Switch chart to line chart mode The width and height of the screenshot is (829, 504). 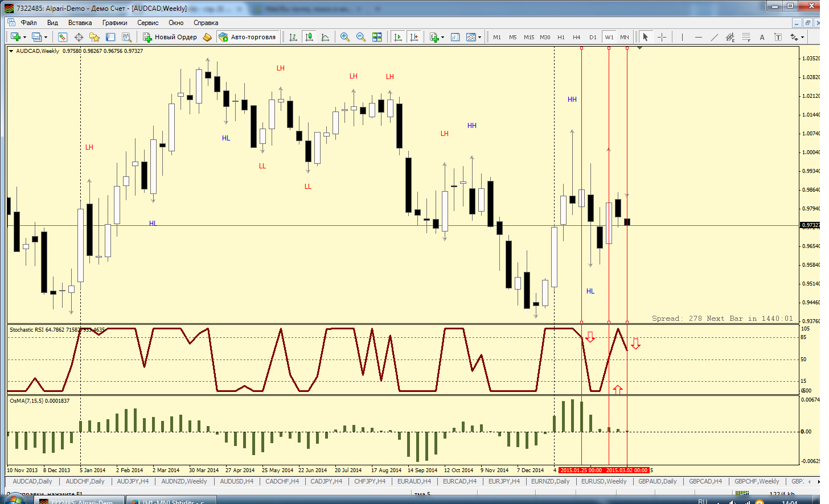tap(325, 37)
